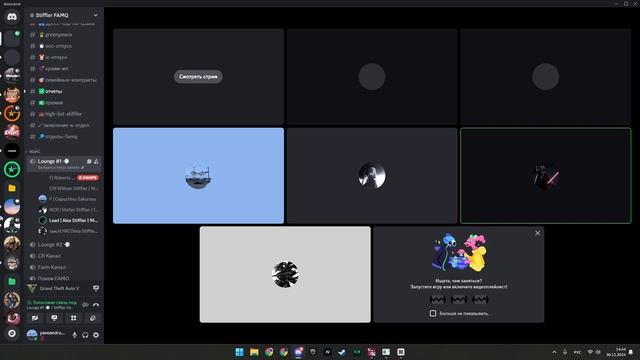Viewport: 640px width, 360px height.
Task: Show hidden system tray icons chevron
Action: 554,352
